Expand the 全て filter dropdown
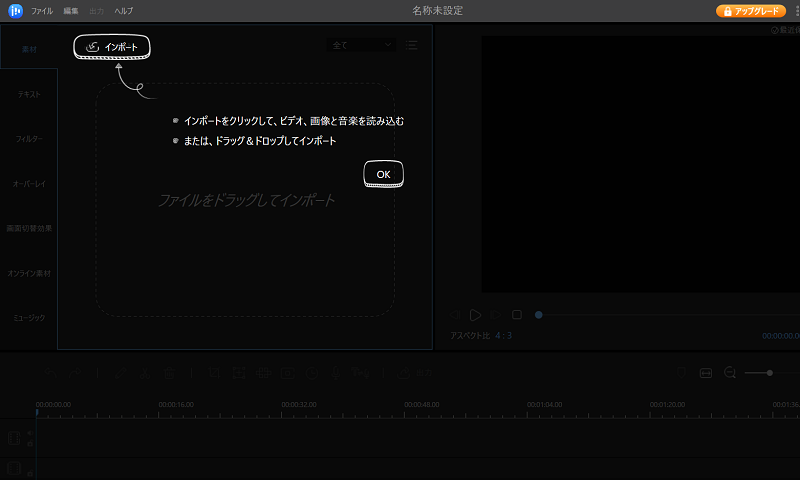The image size is (800, 480). [x=361, y=45]
